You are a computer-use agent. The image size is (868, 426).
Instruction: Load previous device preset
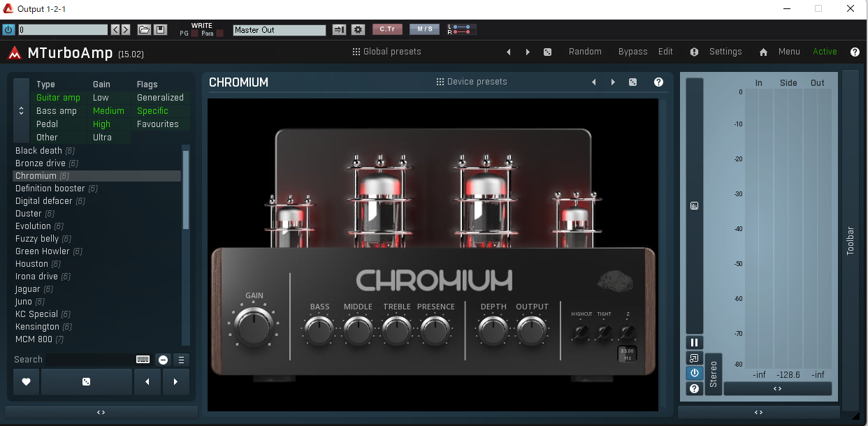pyautogui.click(x=594, y=82)
